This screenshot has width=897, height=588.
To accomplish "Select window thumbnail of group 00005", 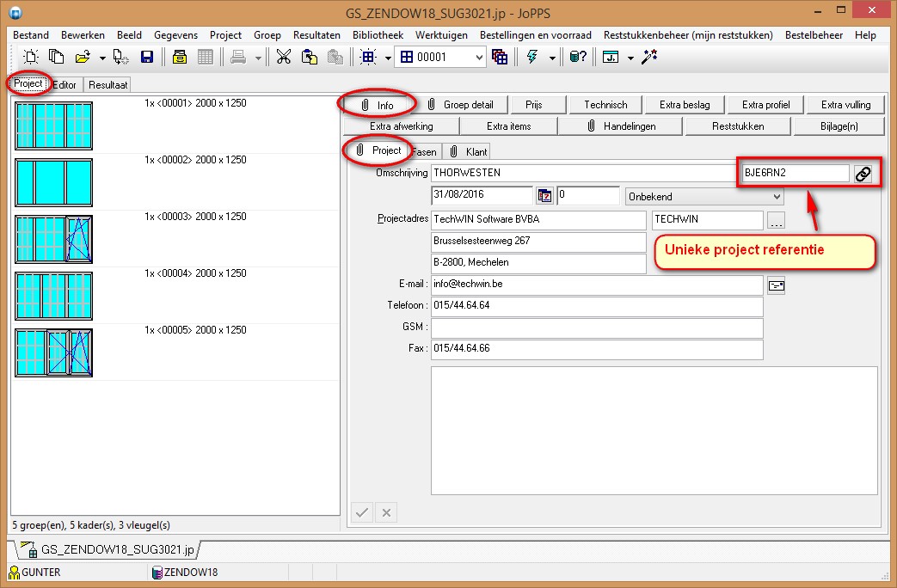I will click(54, 352).
